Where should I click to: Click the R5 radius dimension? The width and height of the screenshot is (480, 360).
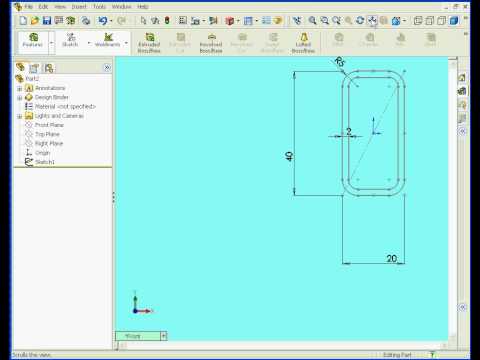click(340, 62)
